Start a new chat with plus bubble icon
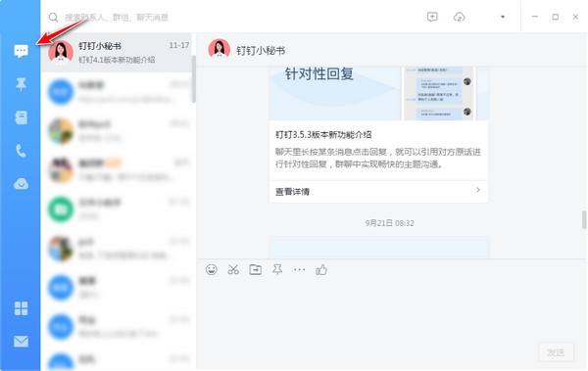The height and width of the screenshot is (371, 588). point(432,17)
